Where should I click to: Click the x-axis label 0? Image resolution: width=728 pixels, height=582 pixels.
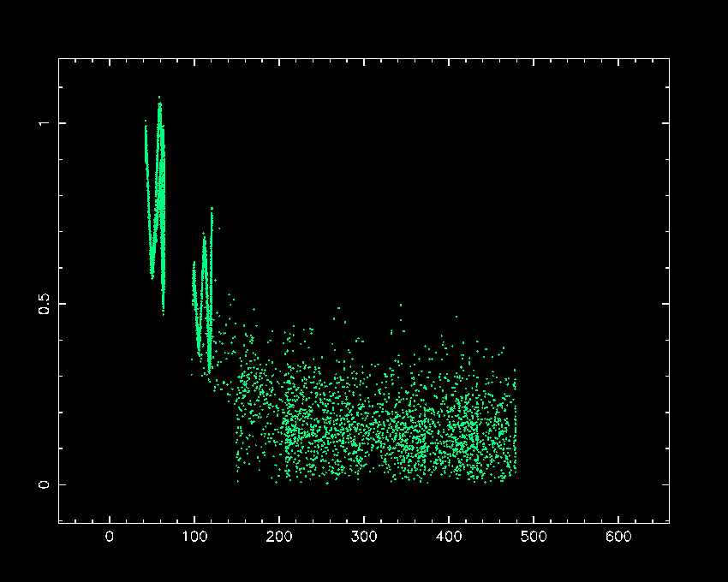point(110,537)
